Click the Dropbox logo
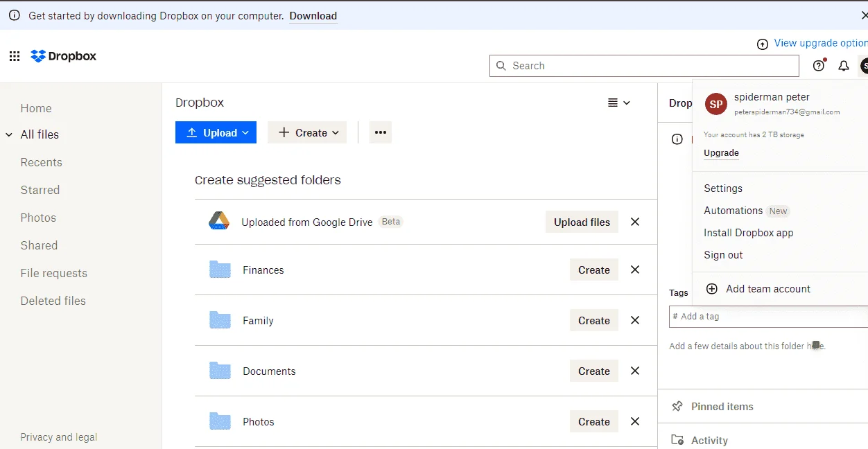This screenshot has width=868, height=449. tap(64, 56)
